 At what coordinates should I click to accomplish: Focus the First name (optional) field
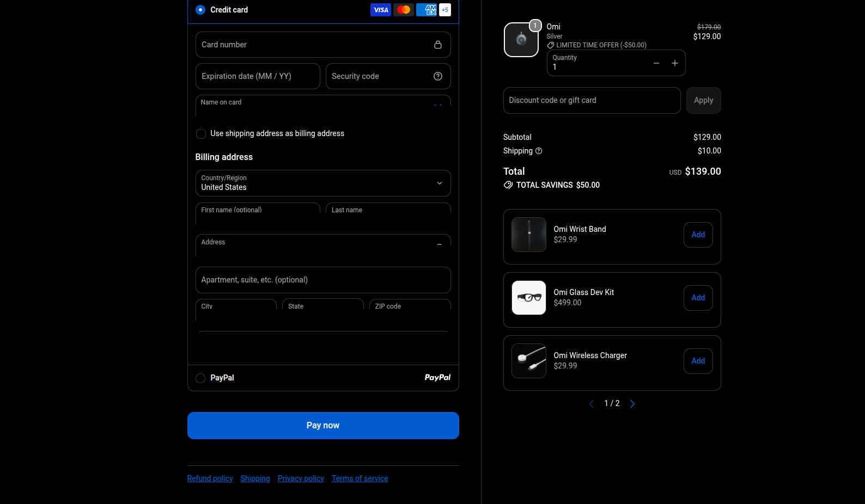pos(258,214)
